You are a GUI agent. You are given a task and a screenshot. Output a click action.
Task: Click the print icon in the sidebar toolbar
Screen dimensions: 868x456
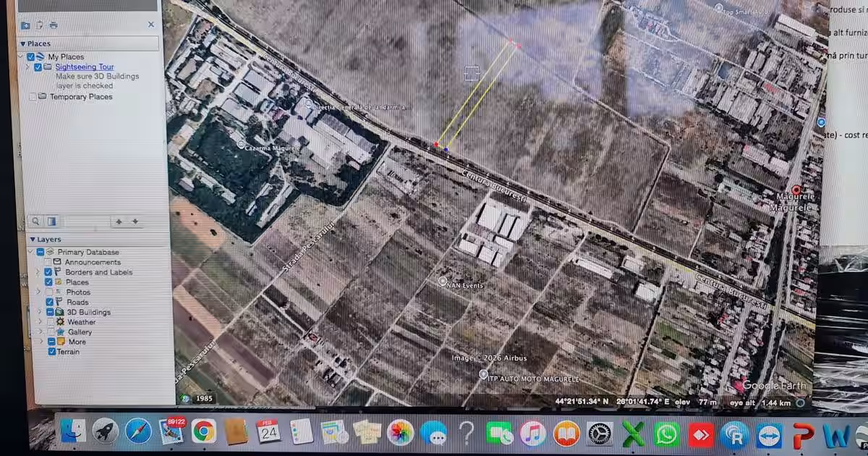[53, 25]
